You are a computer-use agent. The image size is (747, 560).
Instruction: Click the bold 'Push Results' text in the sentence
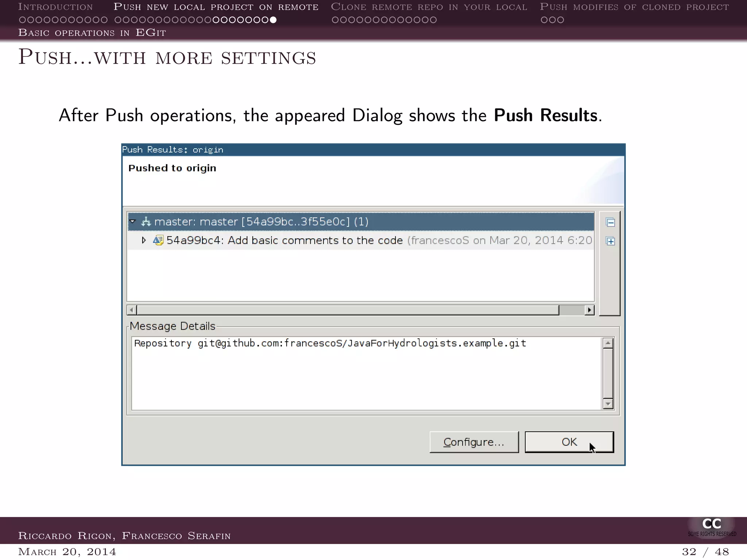click(545, 115)
